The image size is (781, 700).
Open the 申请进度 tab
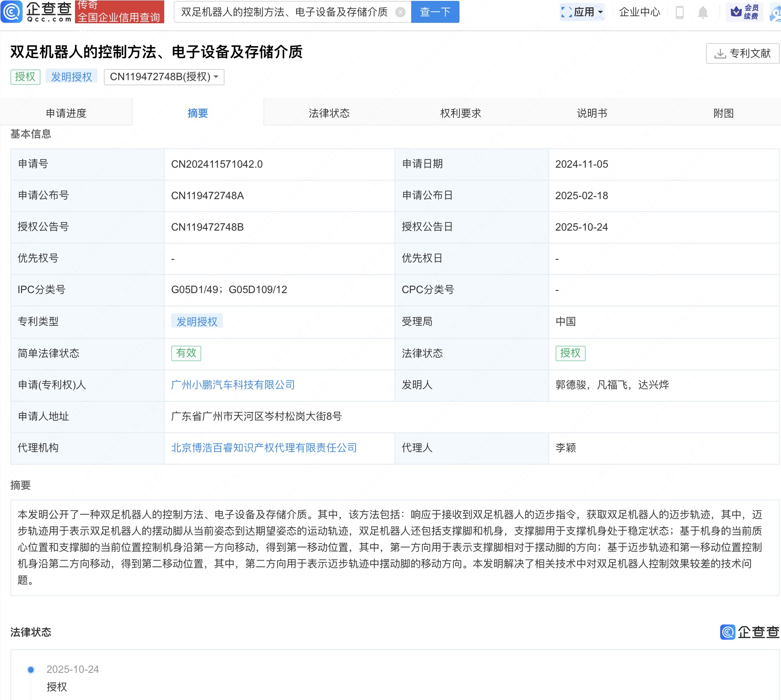click(66, 113)
